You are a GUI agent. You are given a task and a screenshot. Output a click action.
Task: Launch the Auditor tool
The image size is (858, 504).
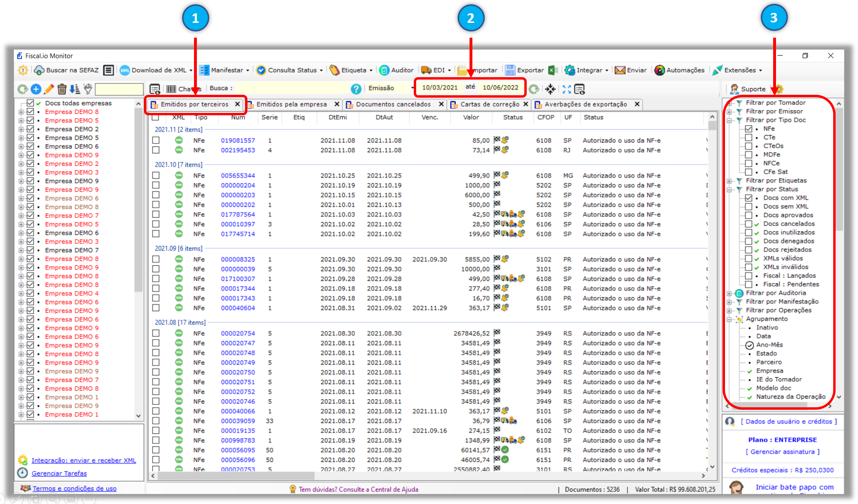pos(396,70)
